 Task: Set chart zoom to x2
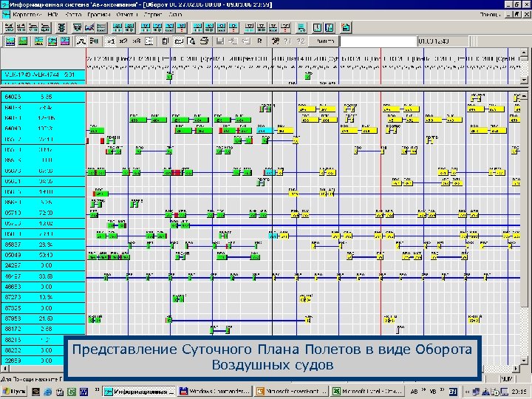pyautogui.click(x=123, y=41)
